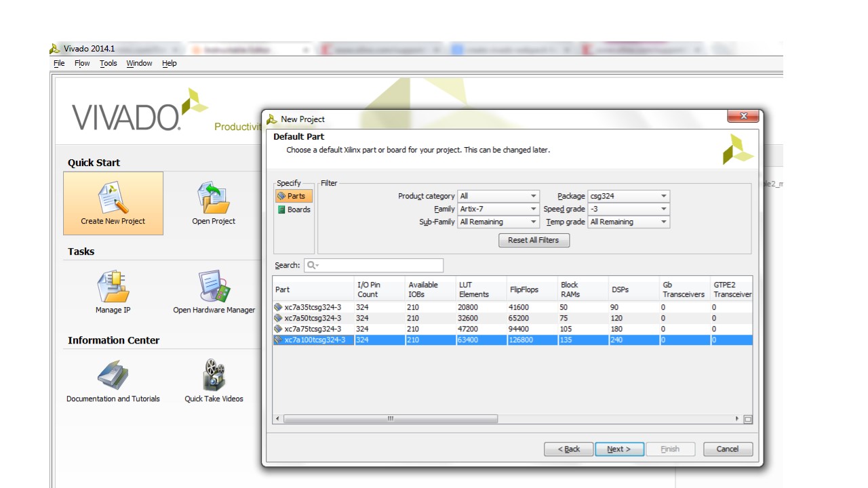This screenshot has height=488, width=868.
Task: Click the Create New Project icon
Action: 113,197
